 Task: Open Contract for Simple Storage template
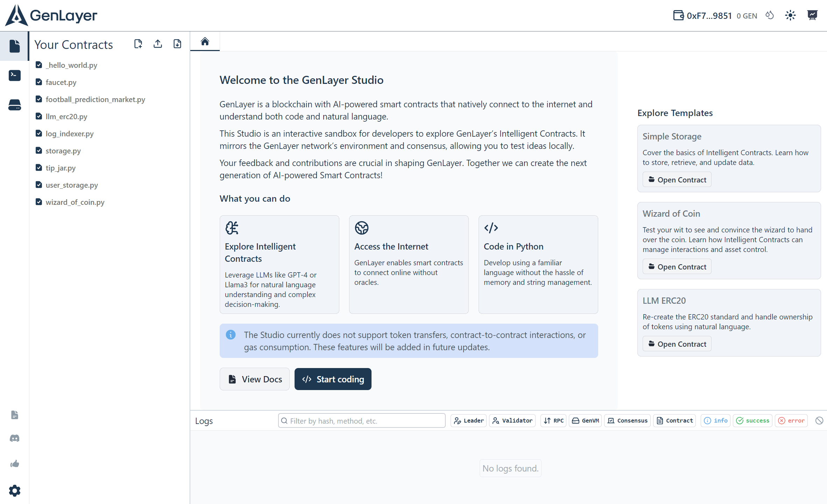(x=677, y=180)
